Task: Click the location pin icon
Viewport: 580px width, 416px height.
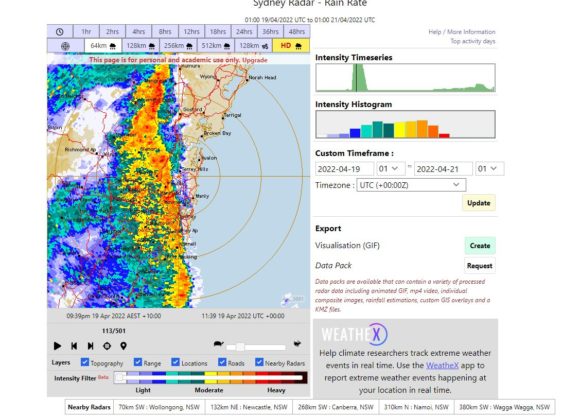Action: [123, 346]
